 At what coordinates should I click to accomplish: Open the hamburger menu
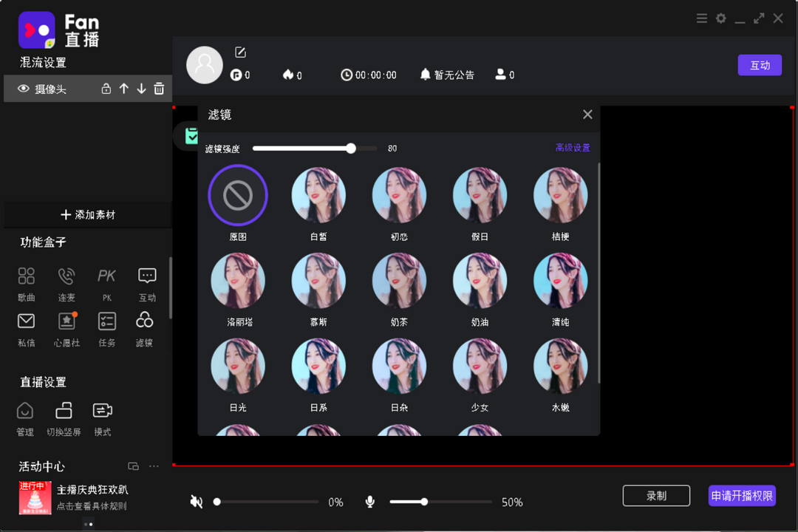pyautogui.click(x=701, y=18)
